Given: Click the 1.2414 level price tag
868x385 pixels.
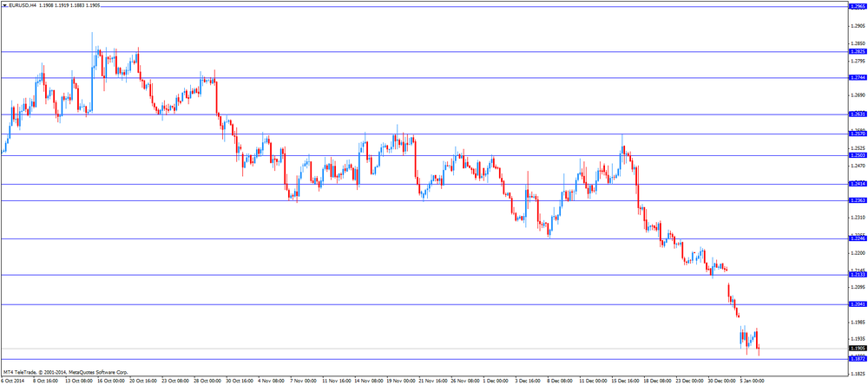Looking at the screenshot, I should pos(858,184).
